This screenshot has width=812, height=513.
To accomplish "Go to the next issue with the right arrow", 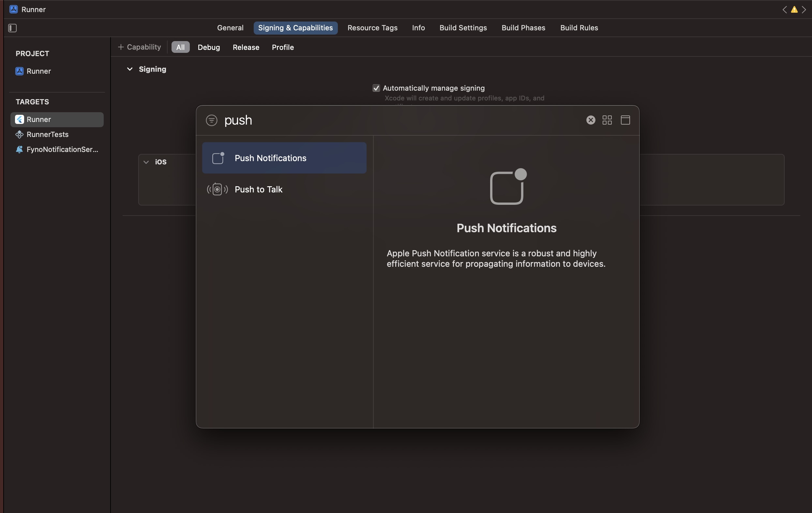I will click(804, 10).
